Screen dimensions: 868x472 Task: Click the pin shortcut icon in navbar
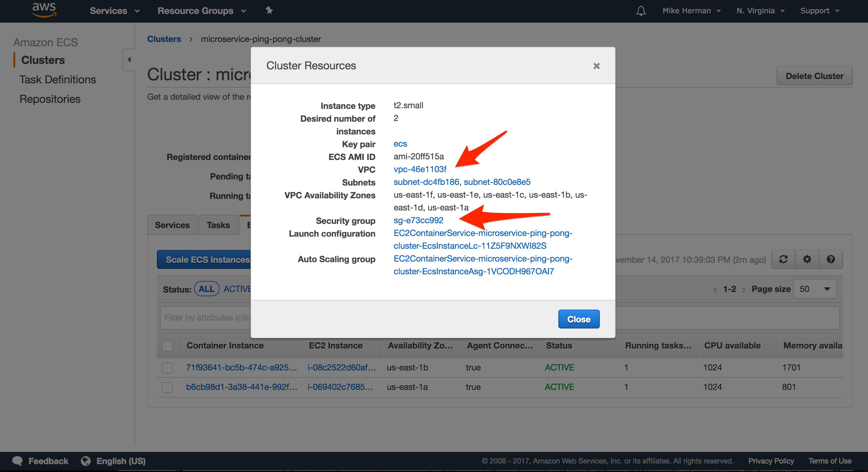tap(269, 10)
